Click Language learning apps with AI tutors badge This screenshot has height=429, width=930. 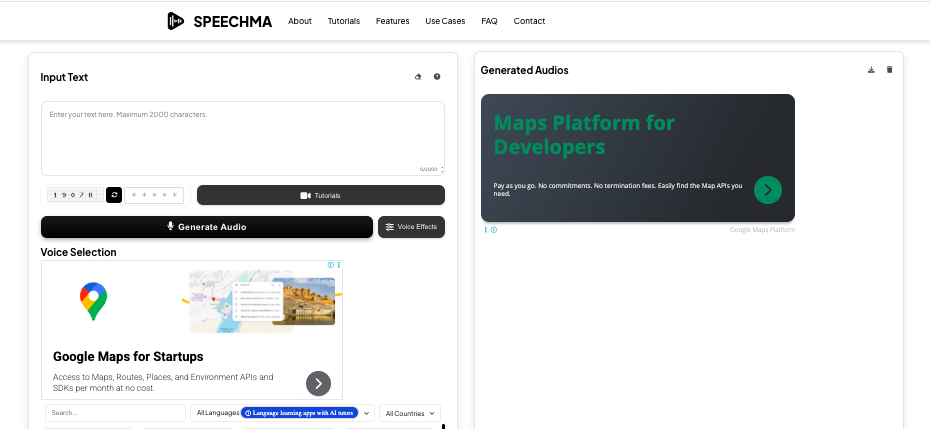point(300,413)
